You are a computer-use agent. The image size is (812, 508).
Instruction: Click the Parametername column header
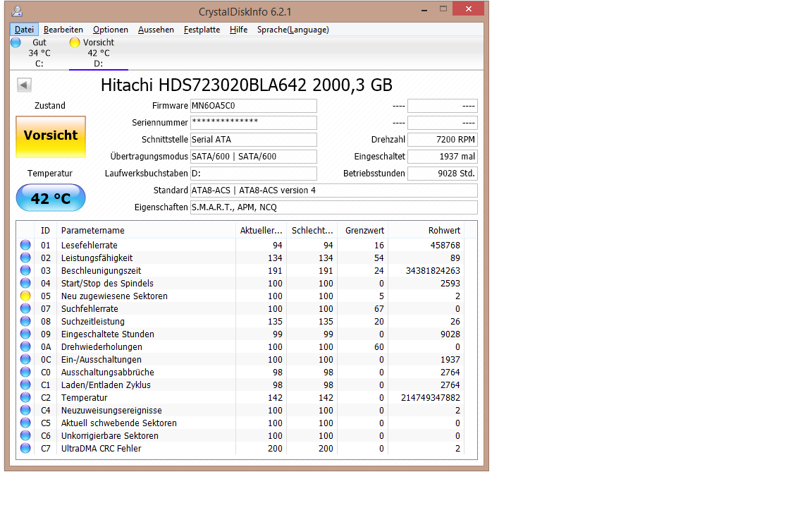click(145, 230)
